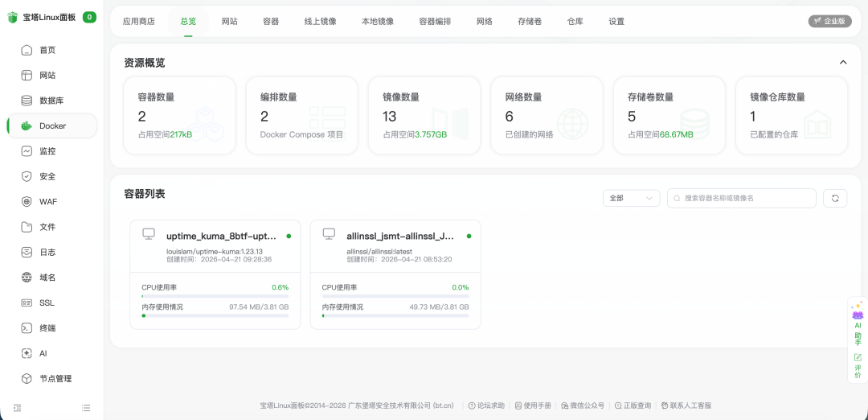
Task: Switch to the top 网站 tab
Action: pyautogui.click(x=230, y=22)
